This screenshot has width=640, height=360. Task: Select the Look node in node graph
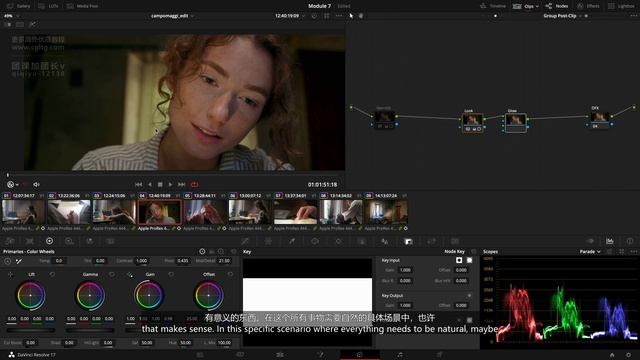(x=472, y=122)
